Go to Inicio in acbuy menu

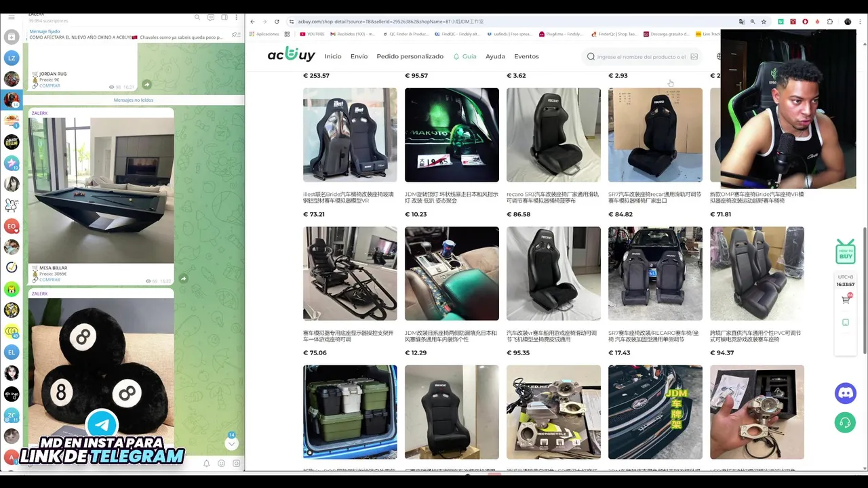point(333,56)
